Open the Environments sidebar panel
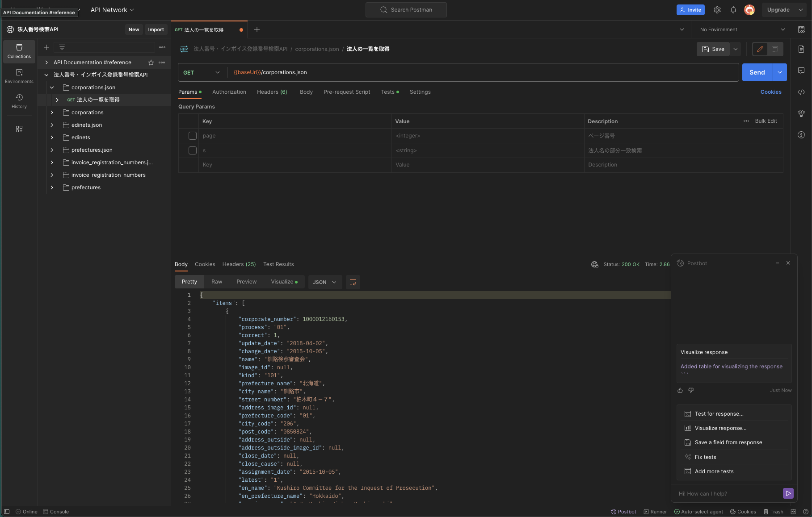 pos(19,76)
